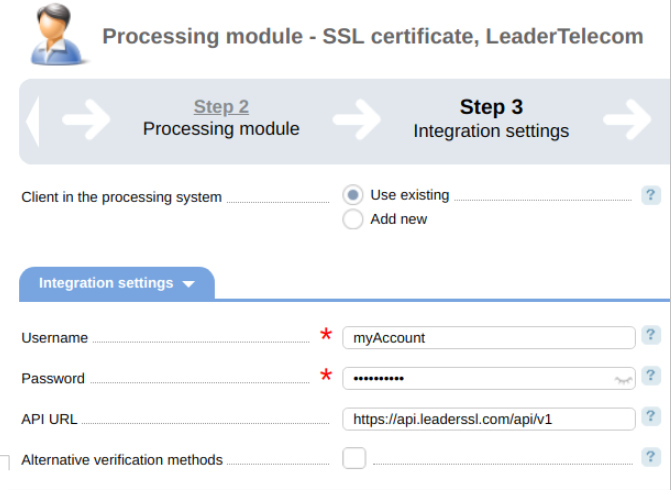Viewport: 672px width, 495px height.
Task: Click the arrow after Step 3
Action: tap(627, 121)
